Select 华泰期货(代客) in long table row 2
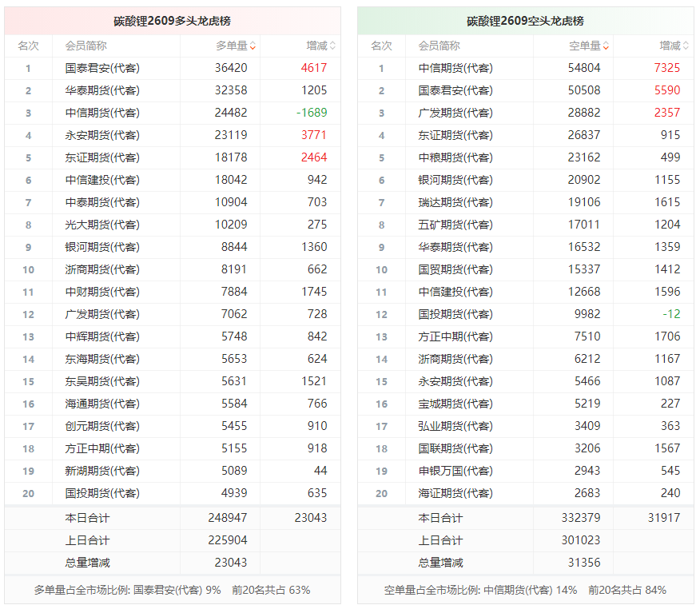This screenshot has width=700, height=609. click(x=102, y=90)
